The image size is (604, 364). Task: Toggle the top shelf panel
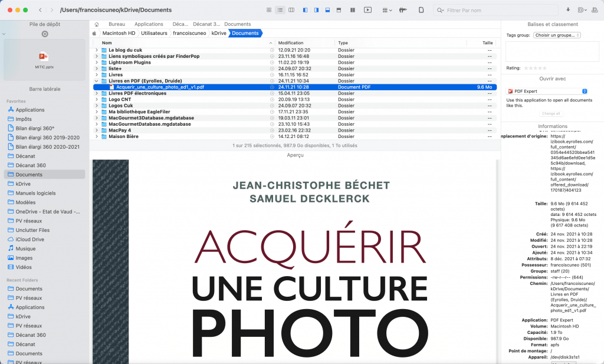point(339,10)
